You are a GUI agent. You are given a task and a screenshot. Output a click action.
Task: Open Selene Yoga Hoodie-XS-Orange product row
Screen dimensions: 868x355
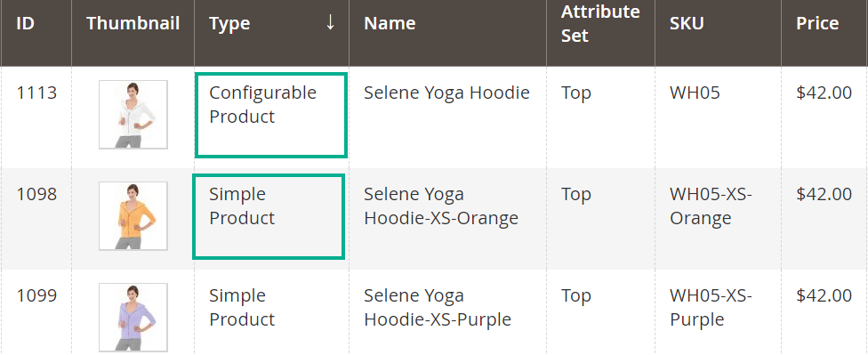(x=441, y=206)
